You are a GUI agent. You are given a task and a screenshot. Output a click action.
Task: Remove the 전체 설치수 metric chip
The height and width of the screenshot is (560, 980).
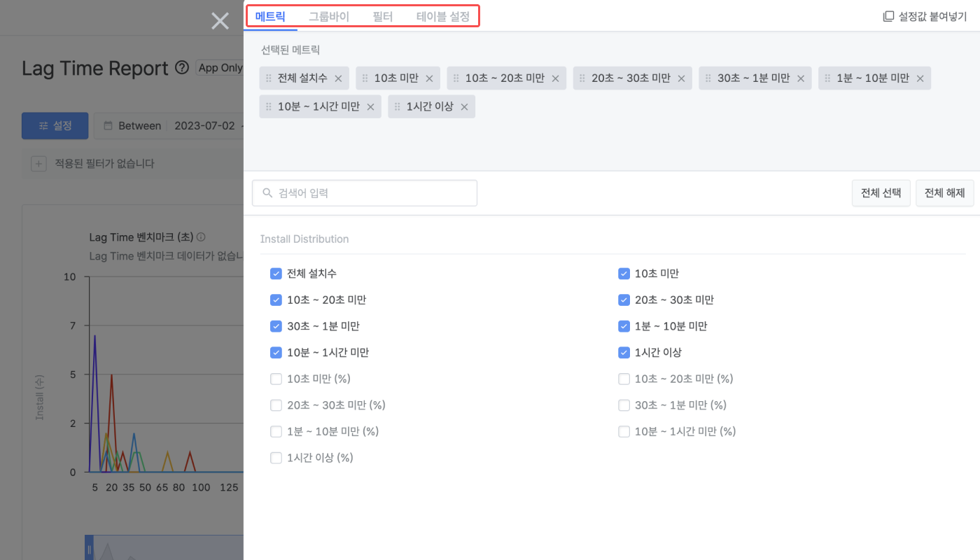pos(338,78)
